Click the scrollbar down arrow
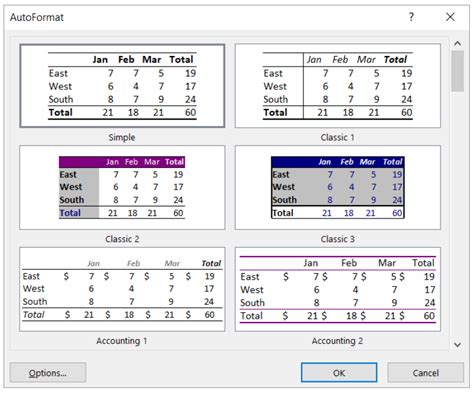 pyautogui.click(x=458, y=344)
